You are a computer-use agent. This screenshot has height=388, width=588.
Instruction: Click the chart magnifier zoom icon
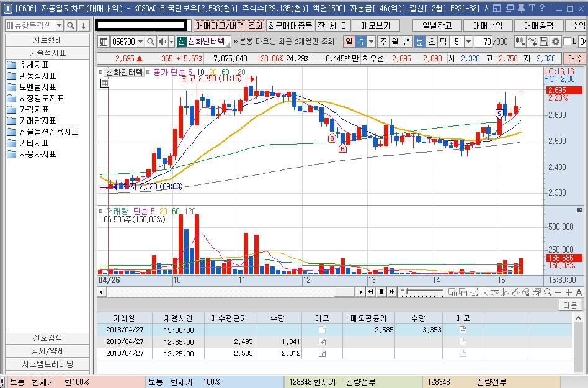pyautogui.click(x=548, y=292)
